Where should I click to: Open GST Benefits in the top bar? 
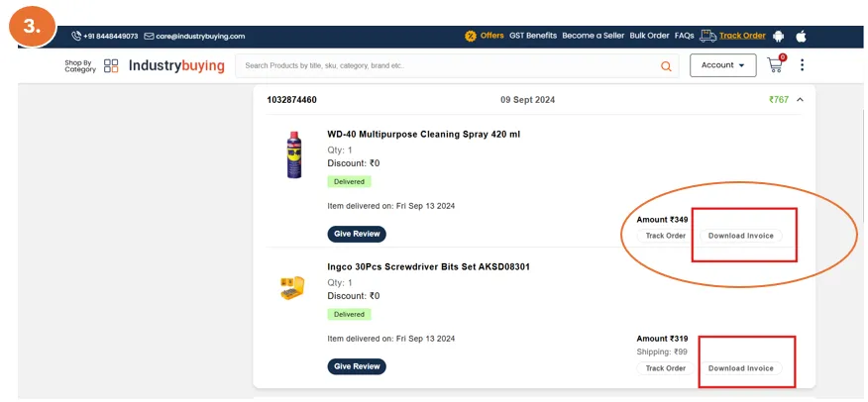click(x=533, y=36)
